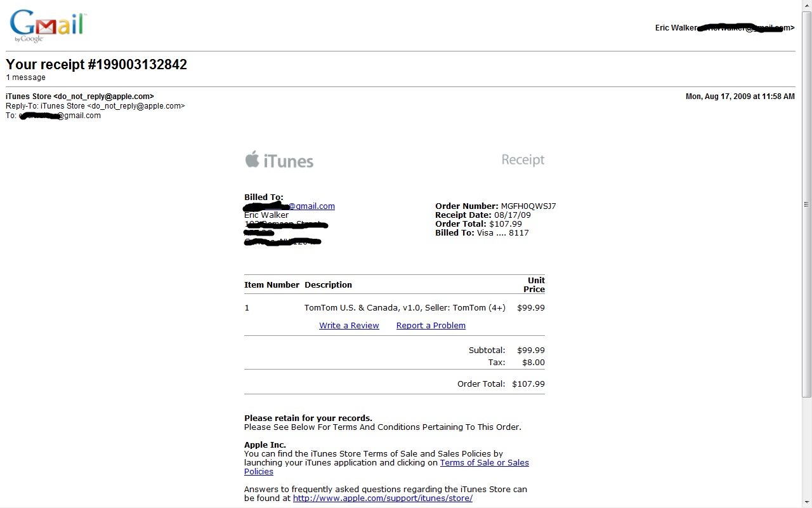Click Order Number MGFH0QWSJ7
812x508 pixels.
(x=495, y=206)
